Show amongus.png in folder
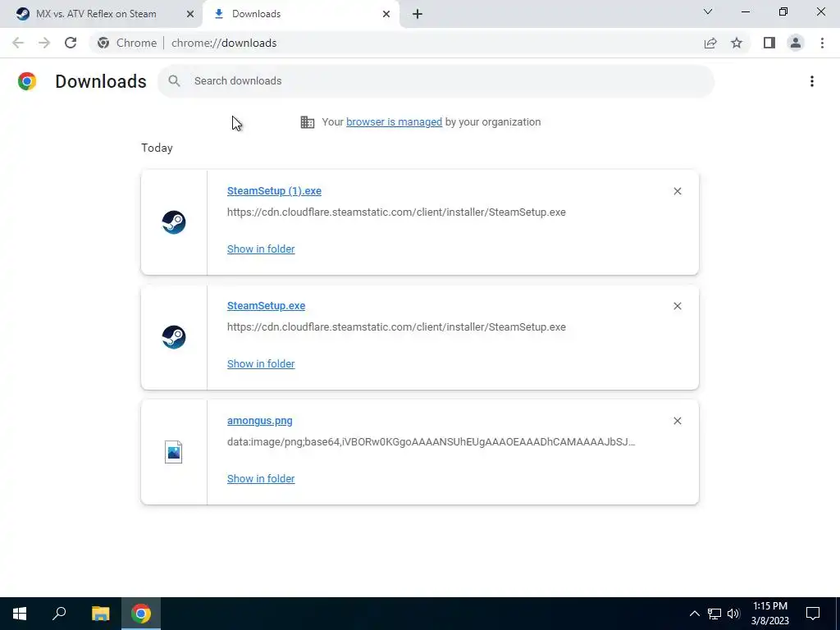 [261, 479]
